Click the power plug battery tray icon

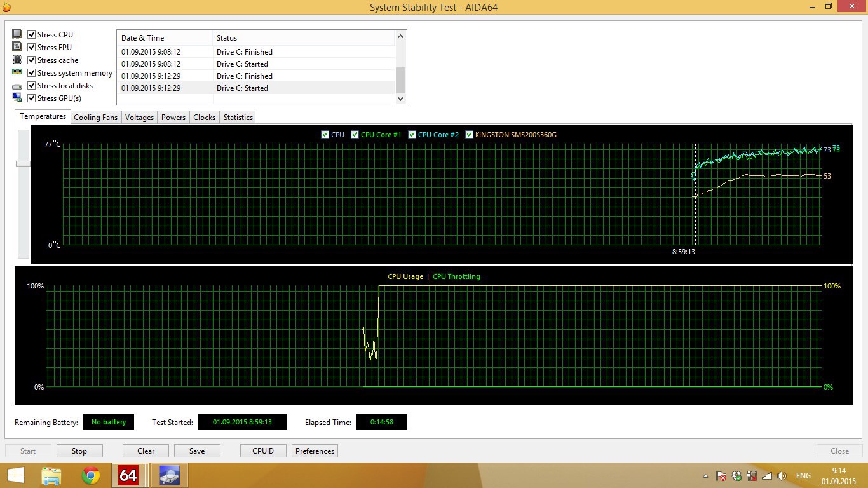[x=752, y=476]
